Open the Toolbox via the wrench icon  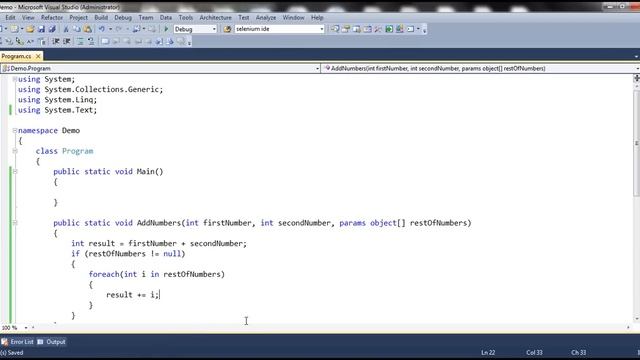(378, 29)
